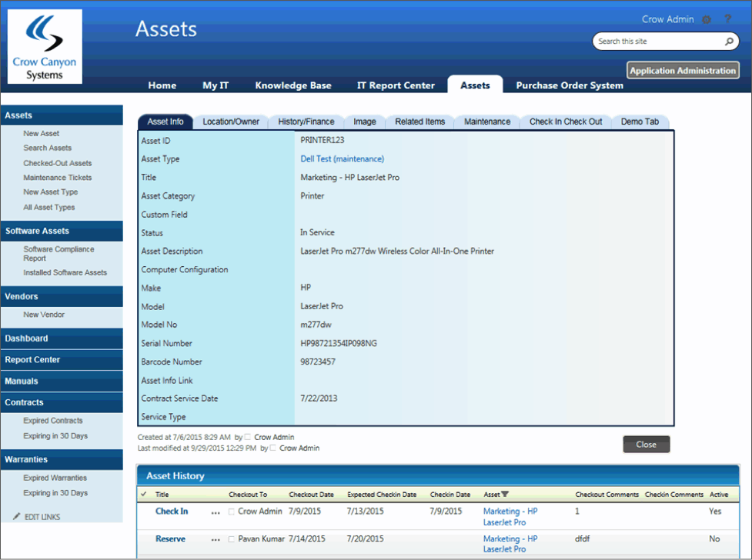Open Marketing - HP LaserJet Pro link in Check In row
This screenshot has width=752, height=560.
[510, 517]
